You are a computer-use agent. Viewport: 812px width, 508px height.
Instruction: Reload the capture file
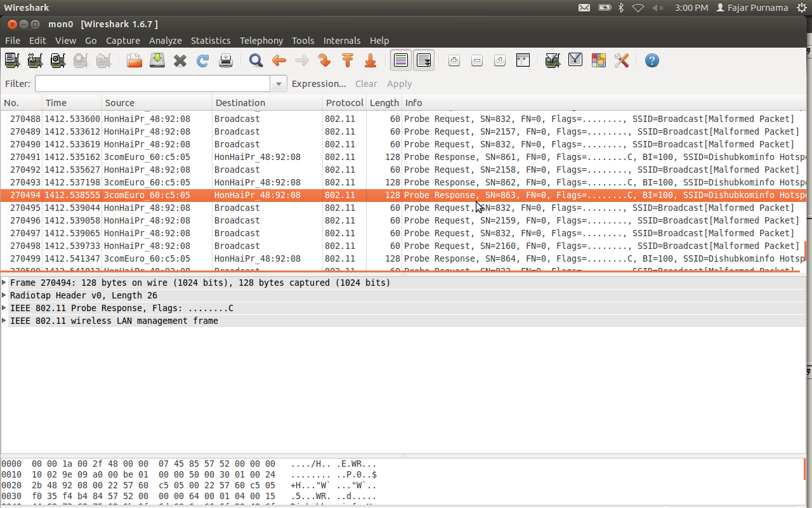click(x=203, y=60)
